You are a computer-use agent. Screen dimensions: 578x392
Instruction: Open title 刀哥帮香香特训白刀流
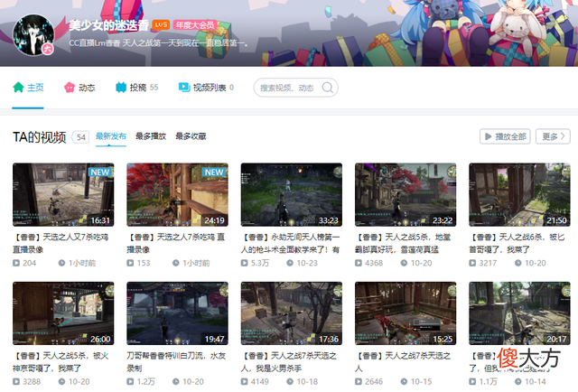point(176,362)
